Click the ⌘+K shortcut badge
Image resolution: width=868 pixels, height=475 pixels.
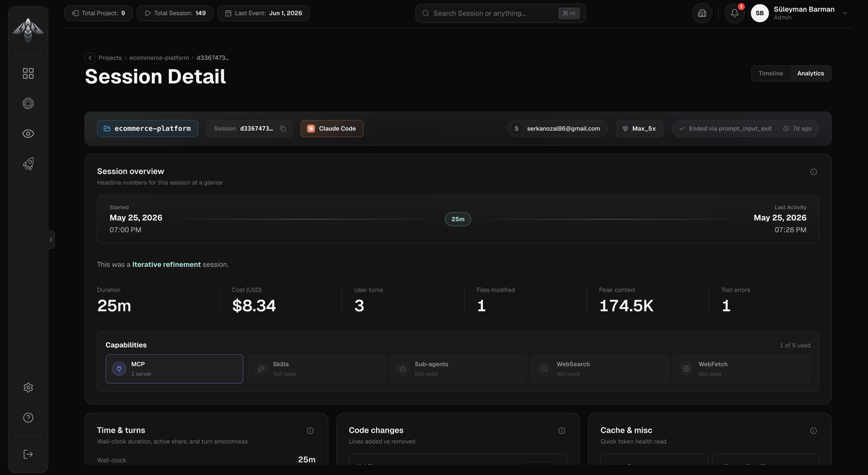pos(569,13)
